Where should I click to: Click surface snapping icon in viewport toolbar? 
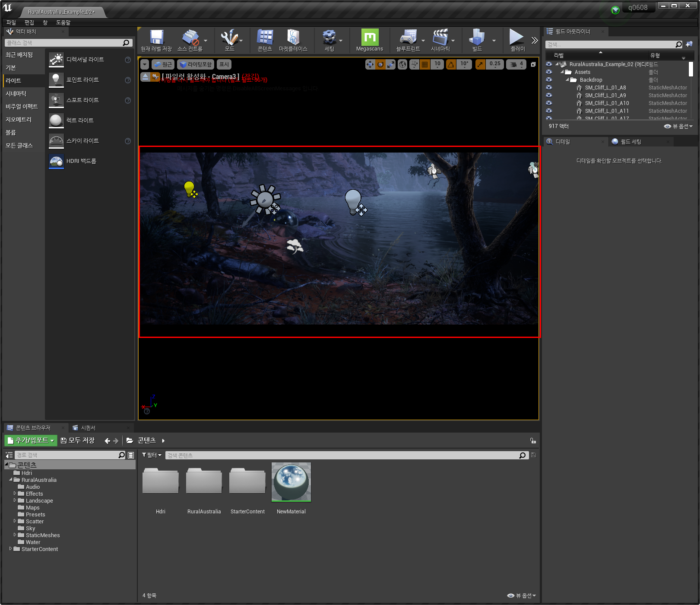pyautogui.click(x=414, y=64)
